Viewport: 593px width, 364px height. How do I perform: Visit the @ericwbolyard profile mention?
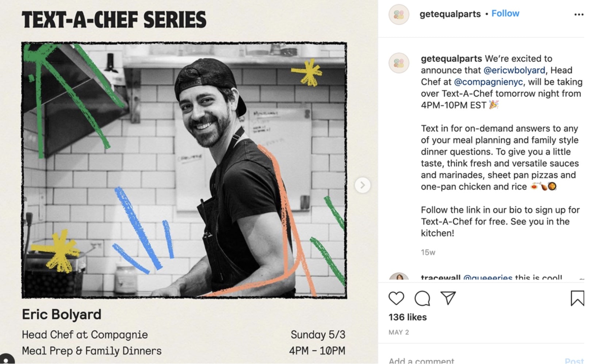(514, 70)
